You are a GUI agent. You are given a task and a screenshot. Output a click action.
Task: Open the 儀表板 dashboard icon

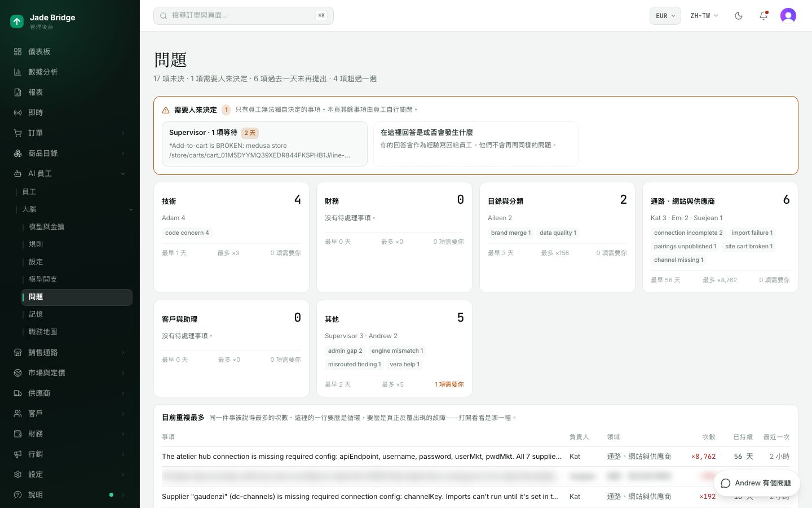(17, 51)
